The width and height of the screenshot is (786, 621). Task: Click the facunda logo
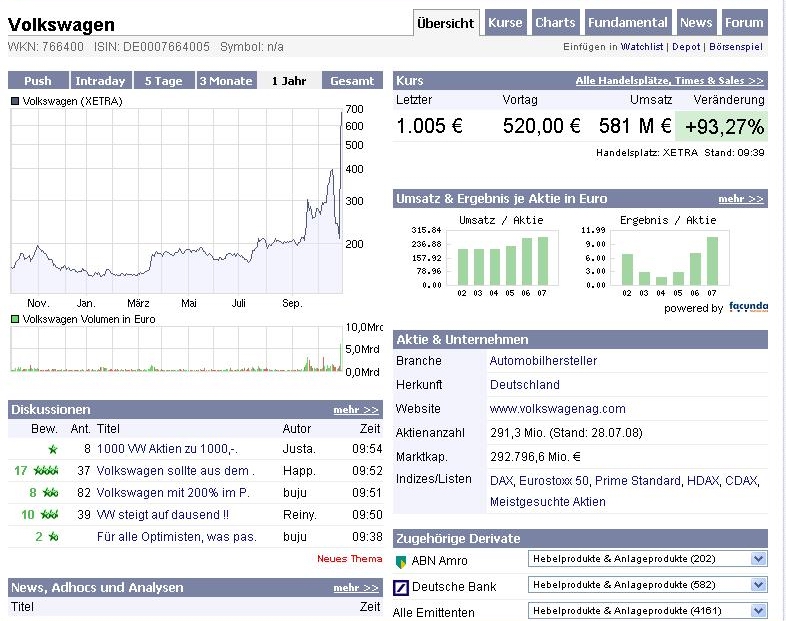(748, 307)
